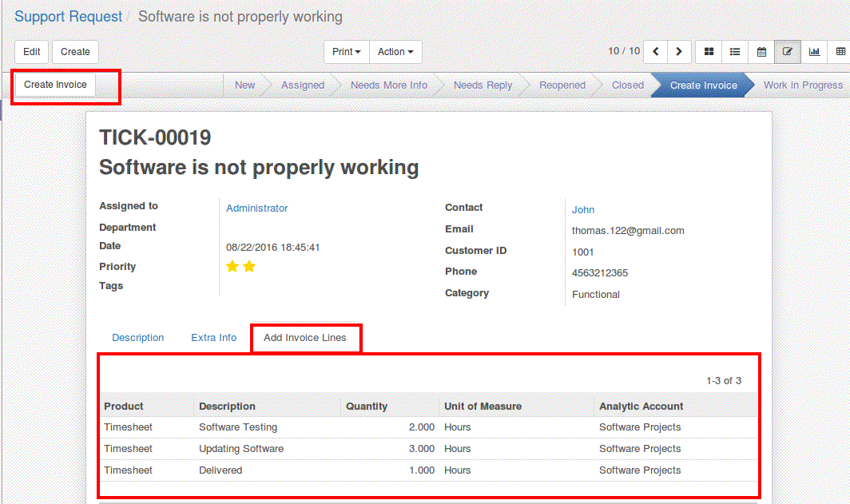
Task: Click the Customer ID value 1001
Action: (x=582, y=252)
